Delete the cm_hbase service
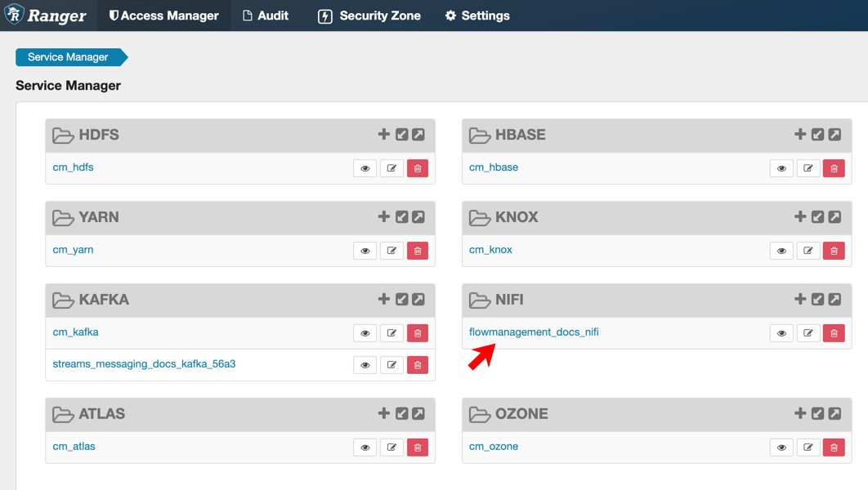This screenshot has width=868, height=490. click(834, 168)
